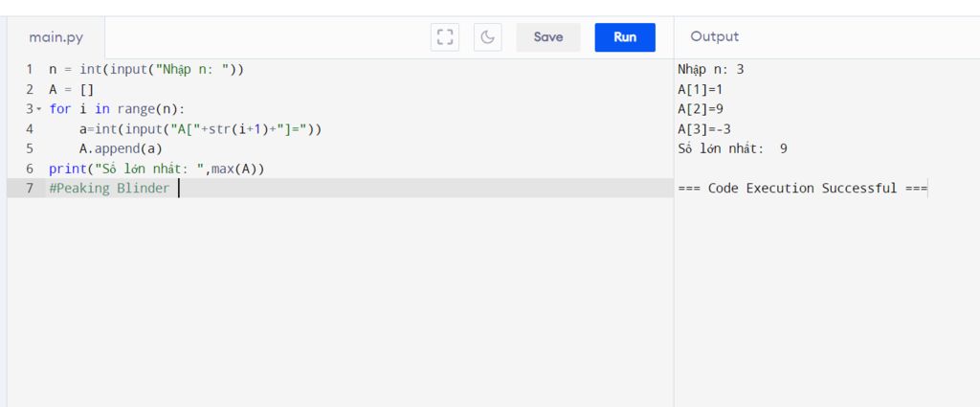Run the Python code
This screenshot has width=980, height=407.
(x=625, y=37)
